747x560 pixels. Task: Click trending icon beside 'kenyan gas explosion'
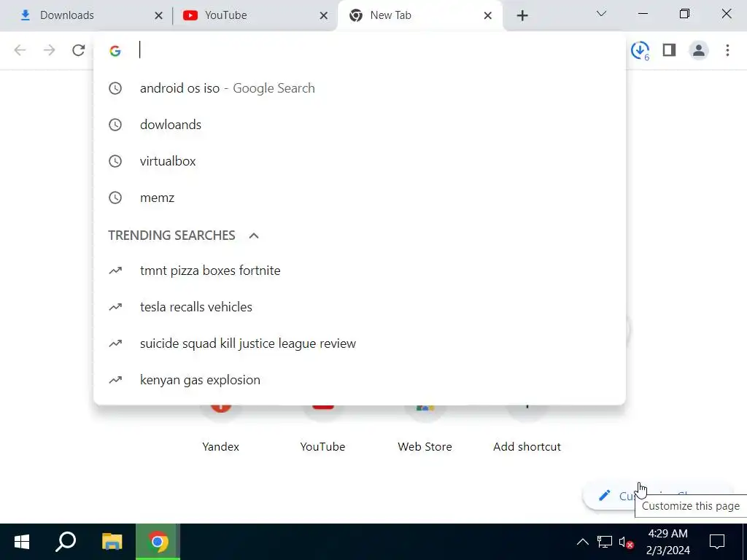pyautogui.click(x=115, y=380)
